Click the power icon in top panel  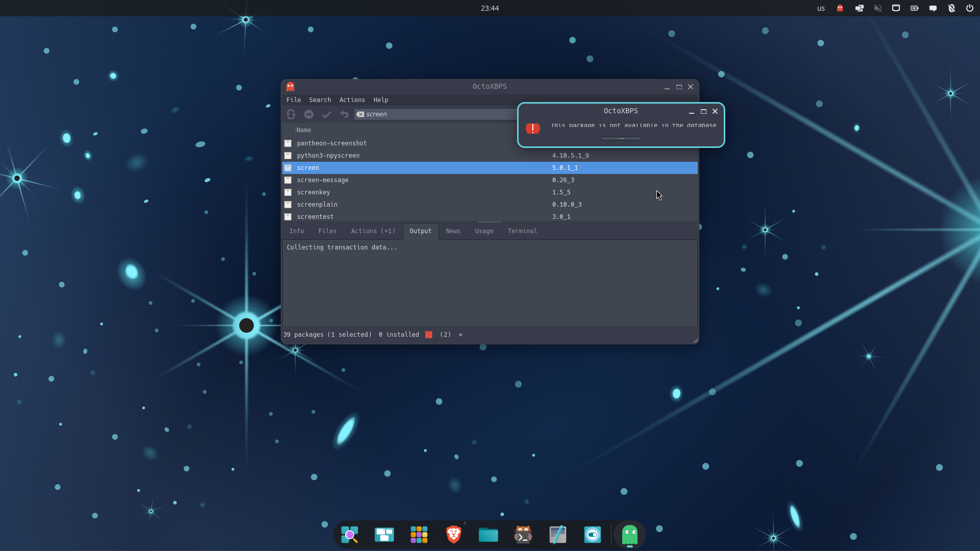[969, 8]
